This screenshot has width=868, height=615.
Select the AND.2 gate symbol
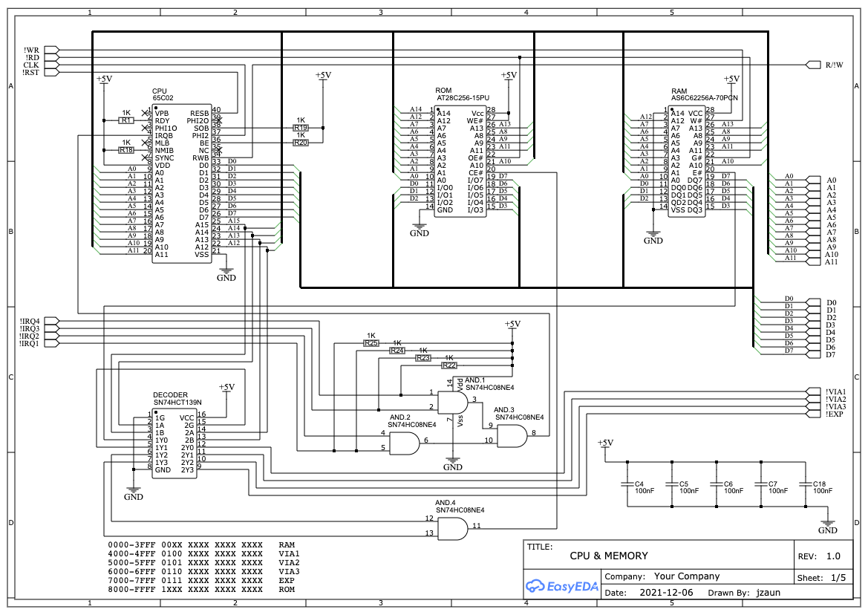coord(403,444)
